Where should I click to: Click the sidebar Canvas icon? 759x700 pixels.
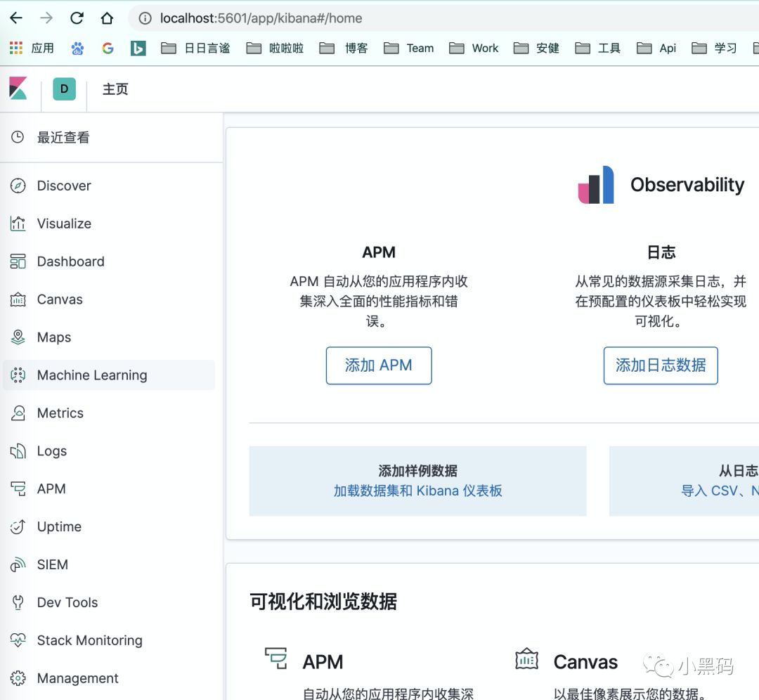tap(18, 299)
